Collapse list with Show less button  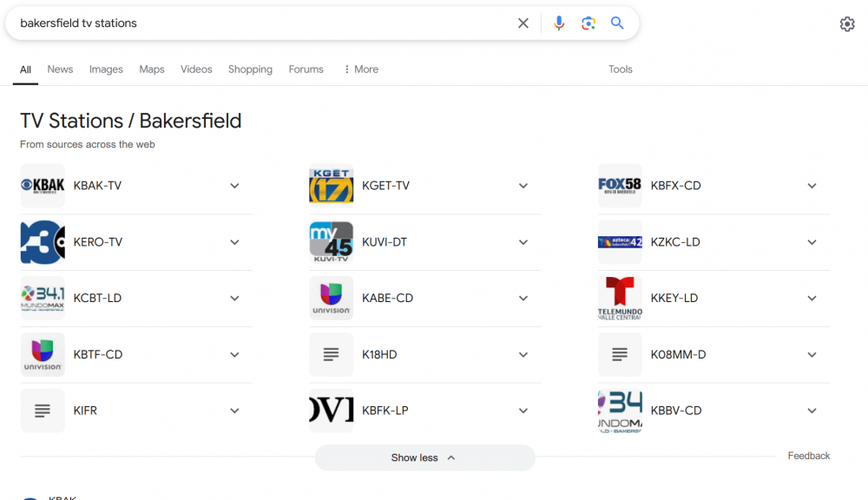(x=424, y=457)
